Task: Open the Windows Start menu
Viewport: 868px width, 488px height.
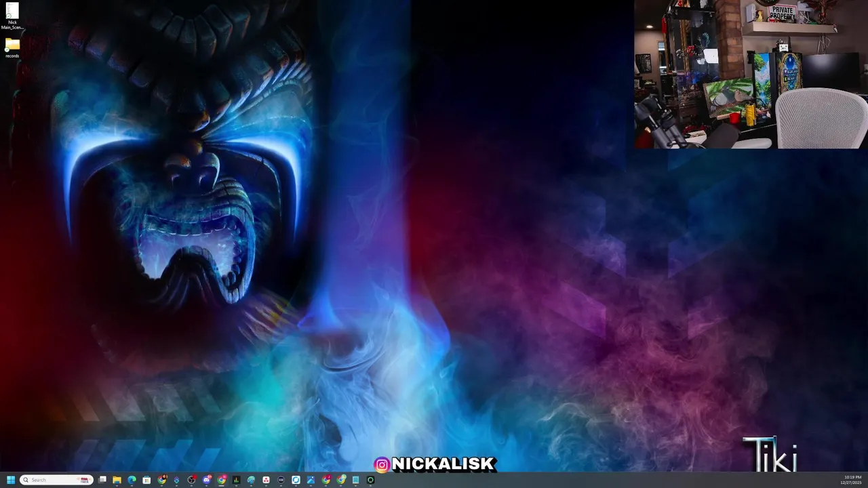Action: click(11, 480)
